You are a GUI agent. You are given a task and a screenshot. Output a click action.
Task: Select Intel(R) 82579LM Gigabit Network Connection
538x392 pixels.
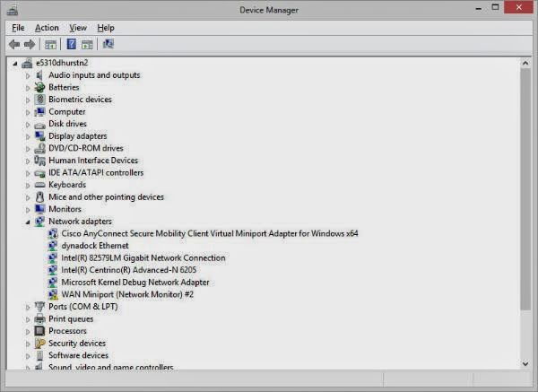pos(143,258)
